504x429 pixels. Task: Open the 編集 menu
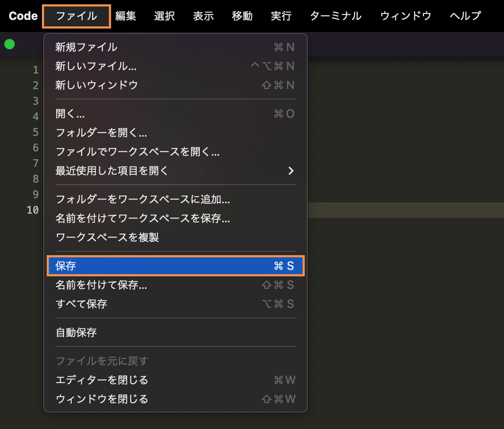(126, 16)
